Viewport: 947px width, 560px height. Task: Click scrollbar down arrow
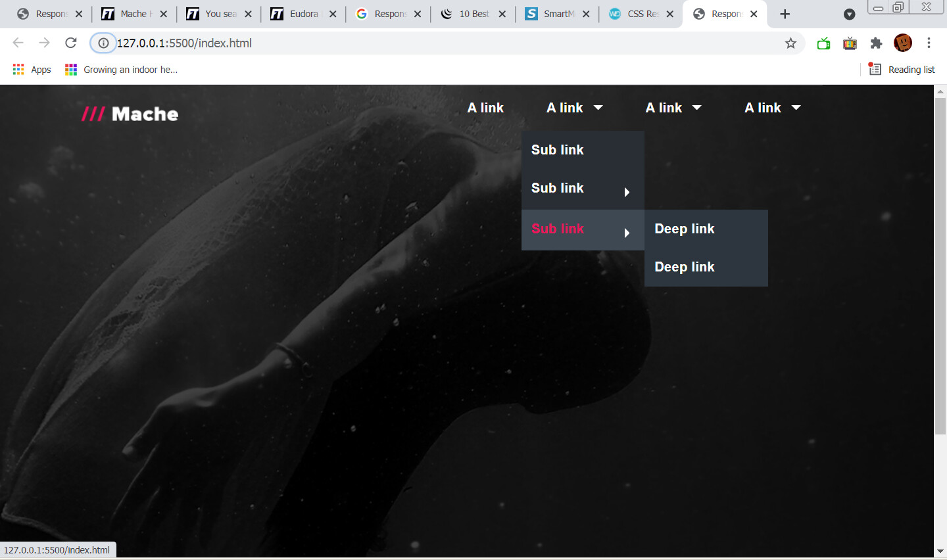tap(940, 551)
